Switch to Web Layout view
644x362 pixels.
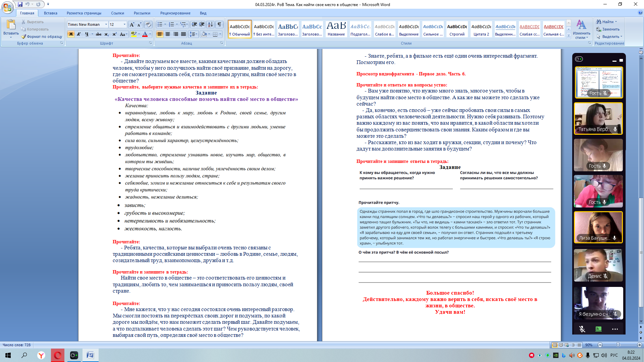point(567,345)
